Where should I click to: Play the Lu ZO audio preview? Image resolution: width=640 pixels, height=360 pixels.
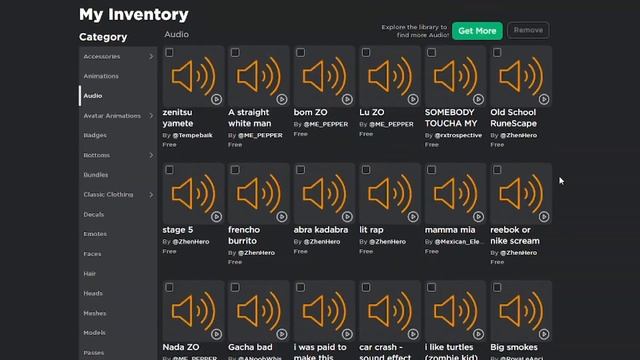click(413, 99)
